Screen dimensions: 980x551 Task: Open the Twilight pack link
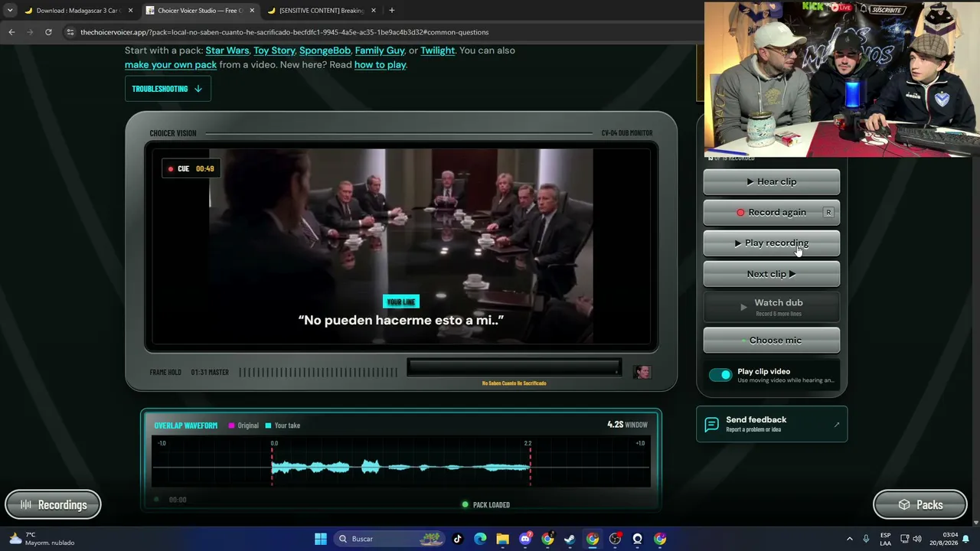pyautogui.click(x=437, y=51)
